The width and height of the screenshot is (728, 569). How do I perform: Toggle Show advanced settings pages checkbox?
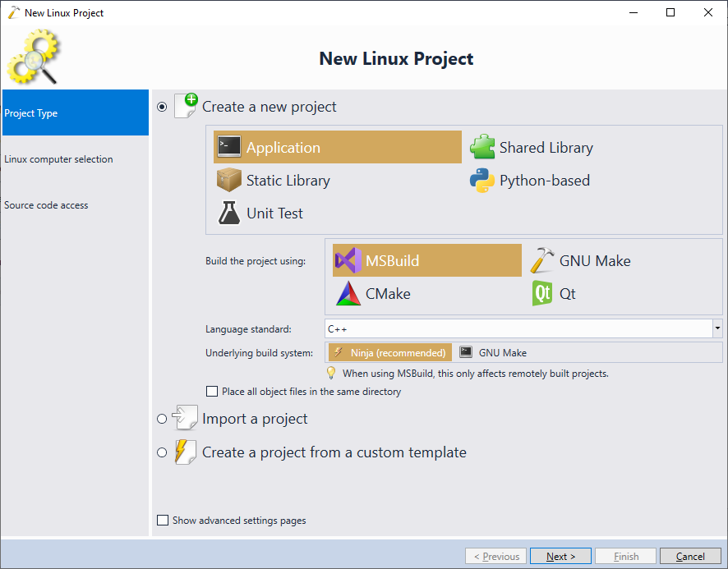tap(163, 520)
